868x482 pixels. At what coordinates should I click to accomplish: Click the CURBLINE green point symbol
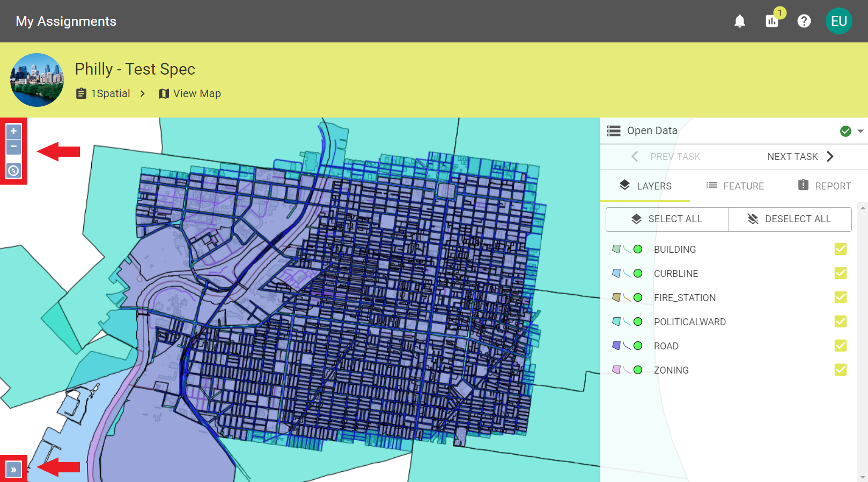pos(638,273)
